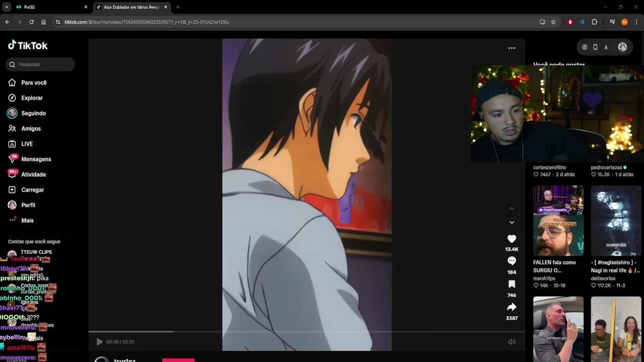This screenshot has width=644, height=362.
Task: Select the Ator Dublador em Vários tab
Action: pos(131,7)
